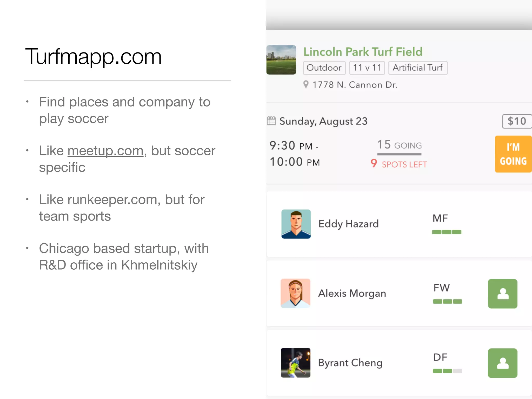Click the Lincoln Park Turf Field title
Screen dimensions: 532x399
[363, 52]
